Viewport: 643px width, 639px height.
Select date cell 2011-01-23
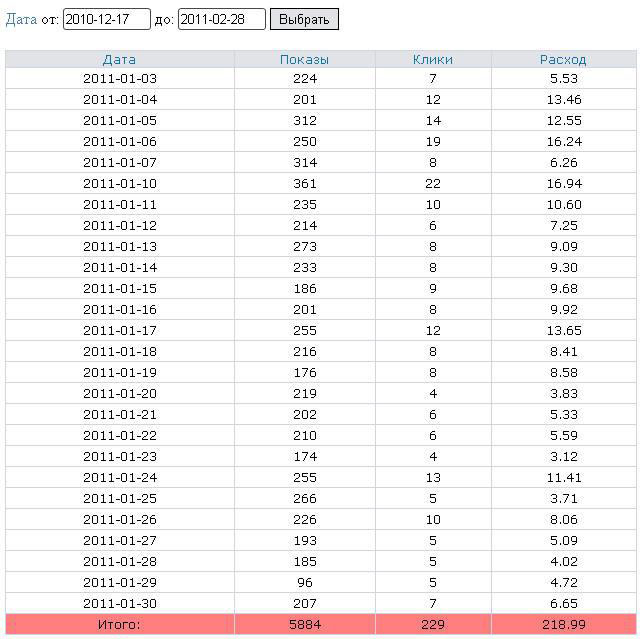click(120, 457)
